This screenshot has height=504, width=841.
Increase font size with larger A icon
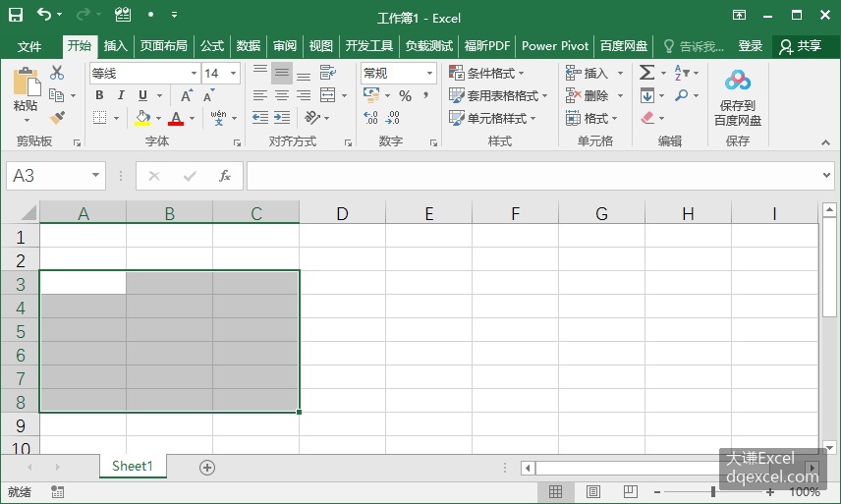point(186,95)
